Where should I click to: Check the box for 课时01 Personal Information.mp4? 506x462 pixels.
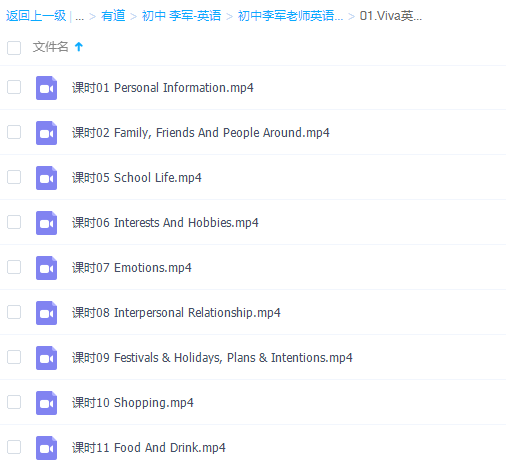click(x=14, y=87)
